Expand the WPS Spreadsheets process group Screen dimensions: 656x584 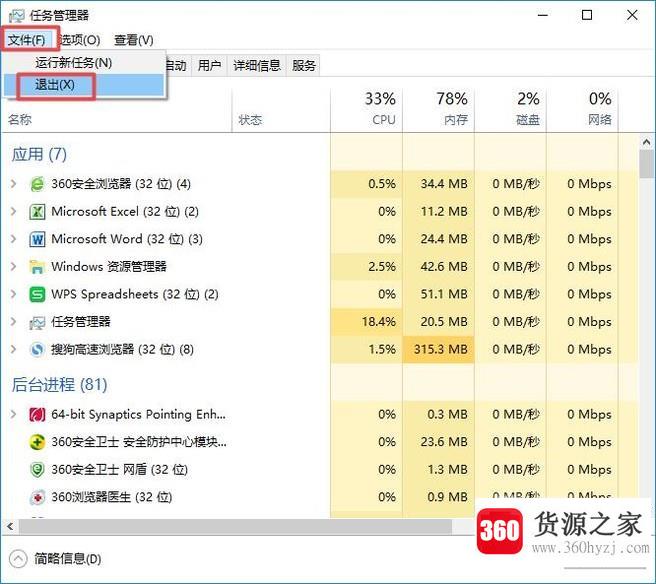click(x=13, y=294)
